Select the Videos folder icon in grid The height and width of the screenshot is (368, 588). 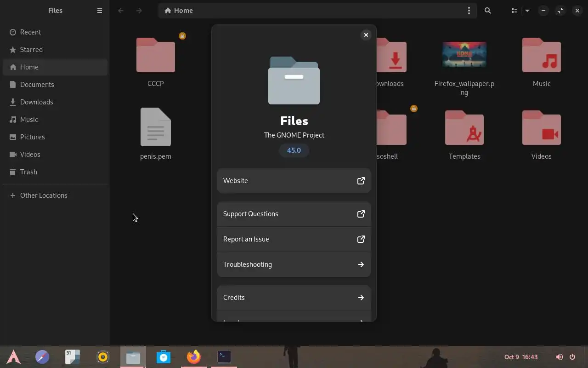point(542,128)
